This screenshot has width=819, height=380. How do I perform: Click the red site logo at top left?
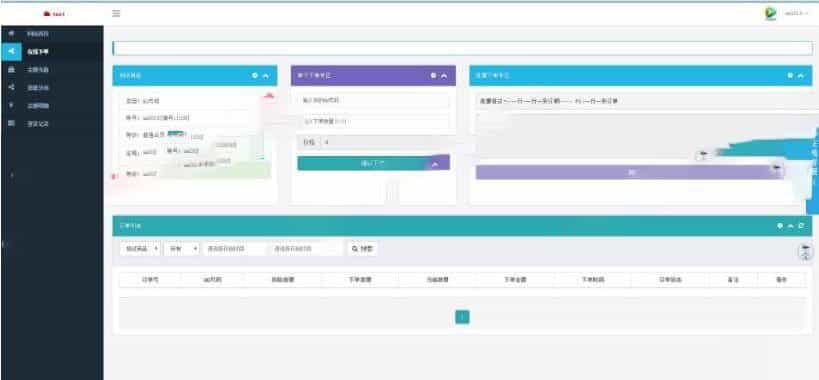pos(54,14)
